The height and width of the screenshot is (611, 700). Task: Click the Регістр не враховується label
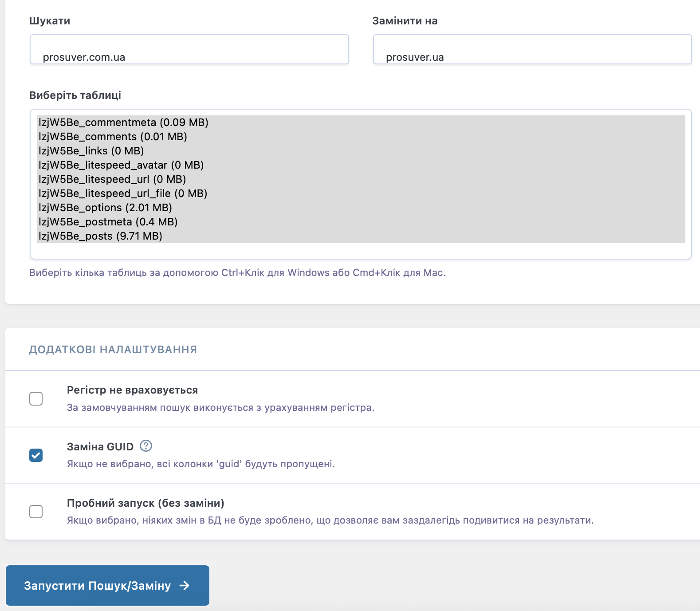[132, 390]
